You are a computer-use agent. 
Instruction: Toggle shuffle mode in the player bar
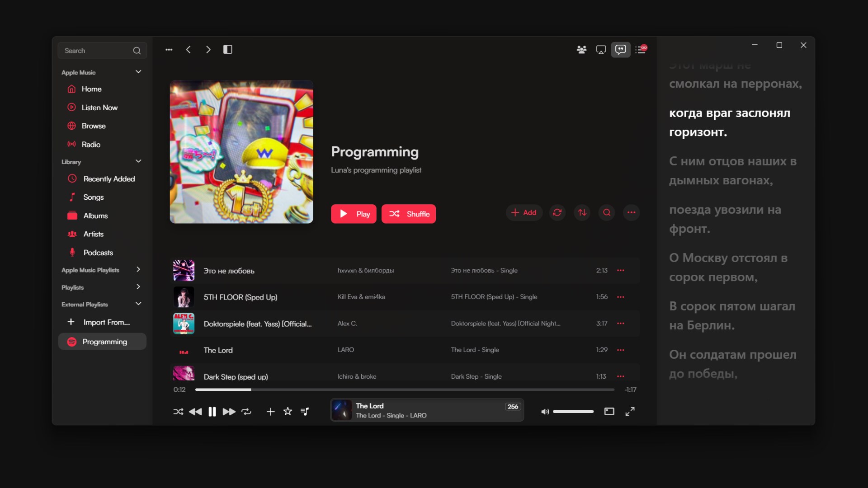[x=178, y=411]
